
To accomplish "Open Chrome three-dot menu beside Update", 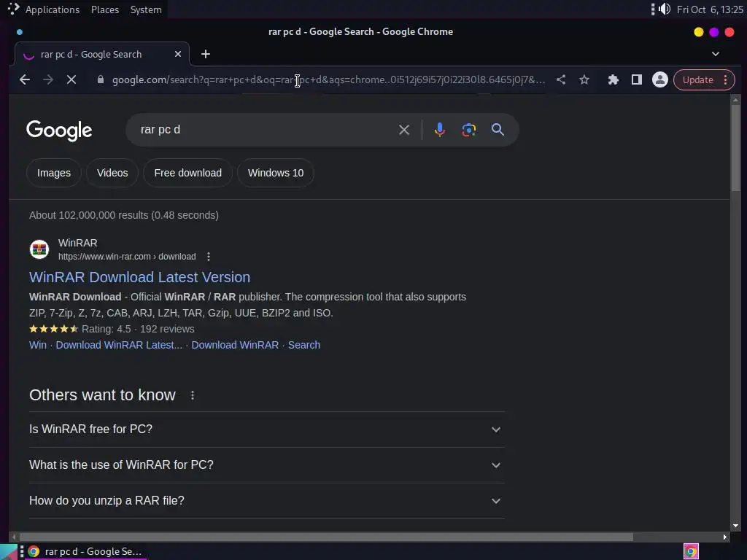I will [726, 79].
